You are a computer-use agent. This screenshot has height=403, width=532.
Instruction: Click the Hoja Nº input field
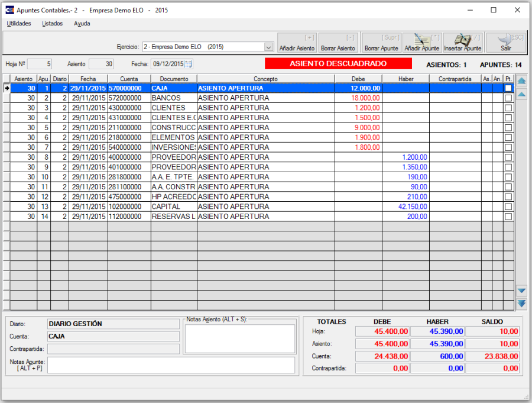40,64
